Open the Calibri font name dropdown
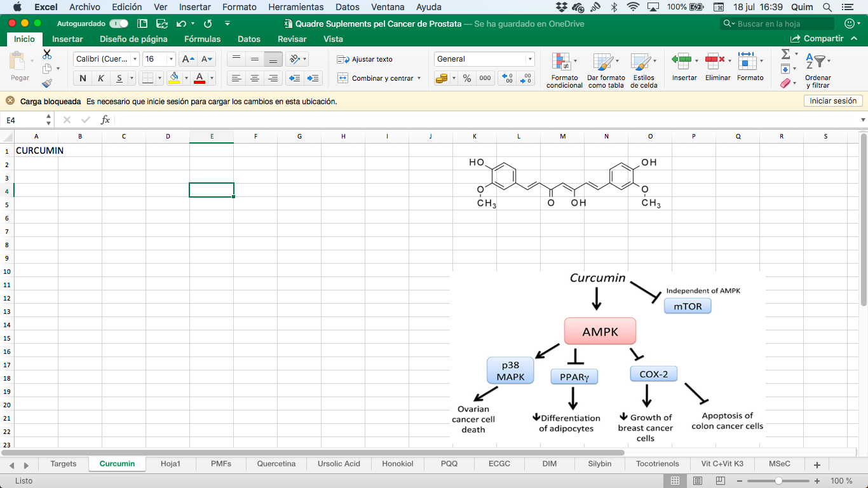 pos(135,59)
